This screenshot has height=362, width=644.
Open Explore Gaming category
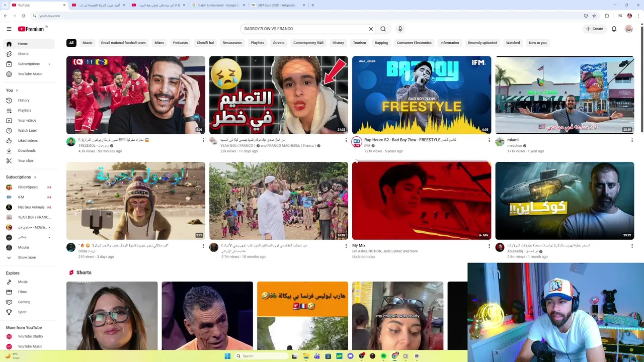(x=28, y=302)
